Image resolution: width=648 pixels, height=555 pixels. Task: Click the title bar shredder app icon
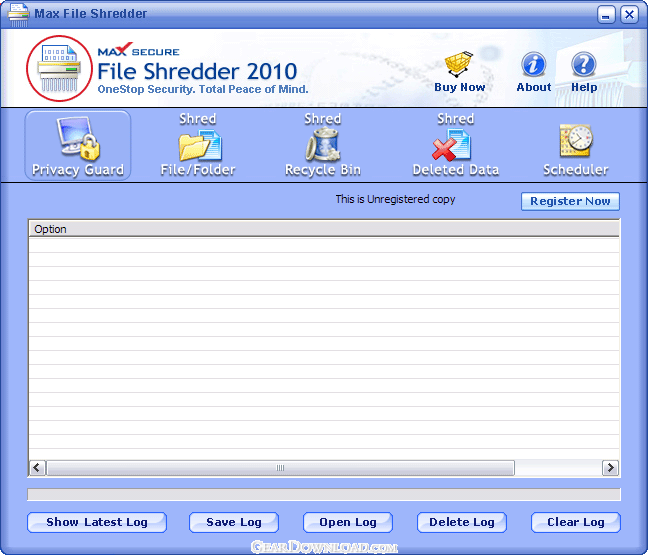pyautogui.click(x=18, y=14)
